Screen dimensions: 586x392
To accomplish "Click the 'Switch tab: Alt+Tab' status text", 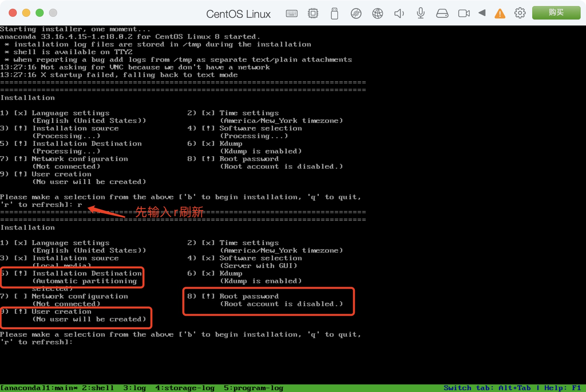I will tap(487, 388).
